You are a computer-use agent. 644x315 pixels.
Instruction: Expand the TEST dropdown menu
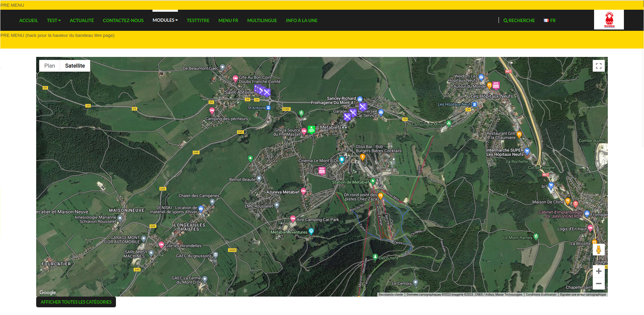pos(54,20)
